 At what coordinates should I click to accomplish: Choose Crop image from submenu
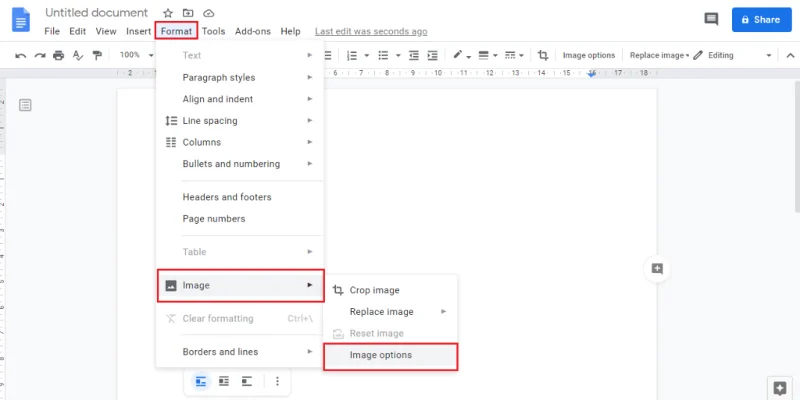click(x=390, y=290)
